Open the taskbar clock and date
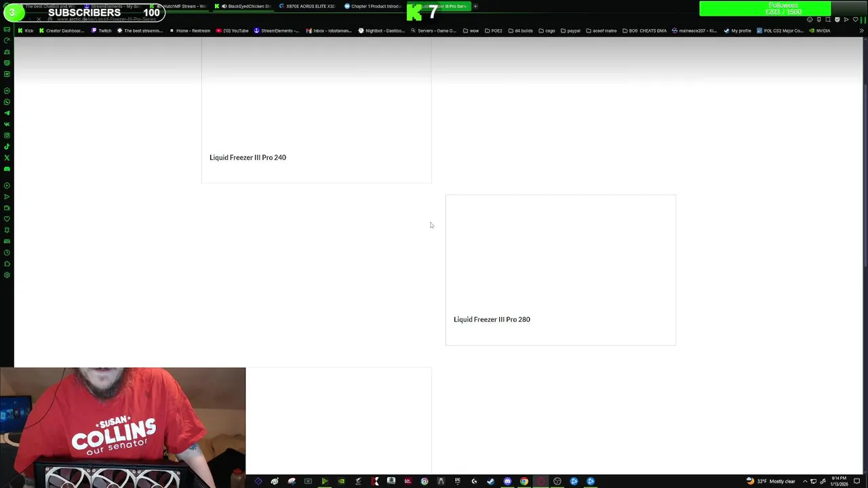The height and width of the screenshot is (488, 868). [840, 481]
